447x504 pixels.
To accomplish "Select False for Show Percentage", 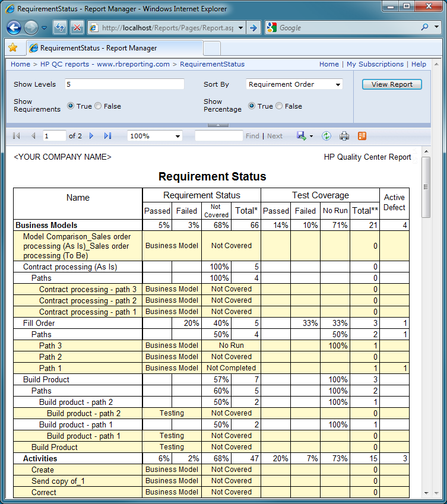I will 279,106.
